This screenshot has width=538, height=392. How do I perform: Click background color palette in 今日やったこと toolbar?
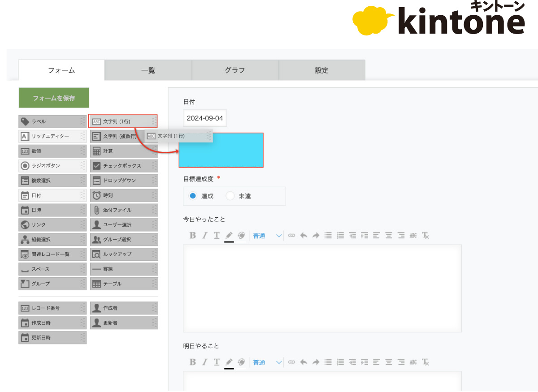click(241, 236)
